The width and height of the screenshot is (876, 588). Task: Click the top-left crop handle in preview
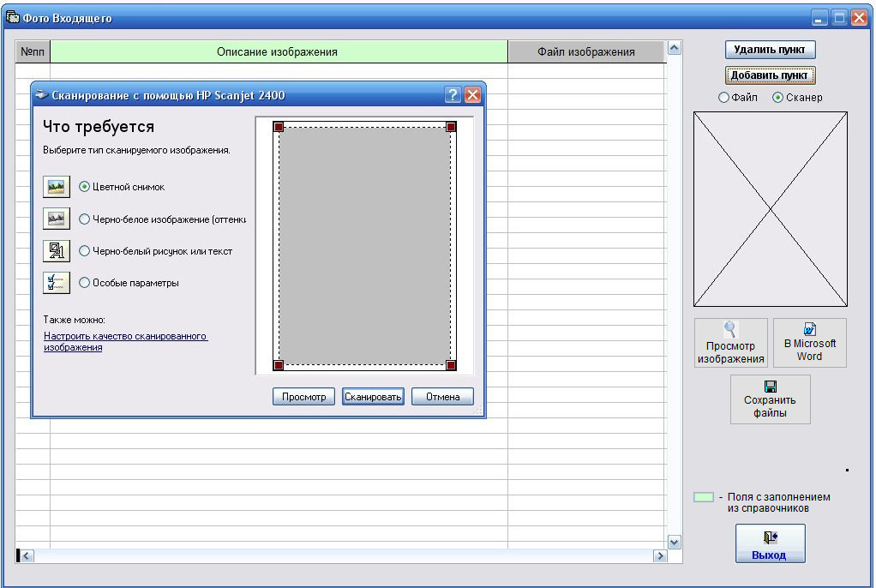click(x=279, y=127)
